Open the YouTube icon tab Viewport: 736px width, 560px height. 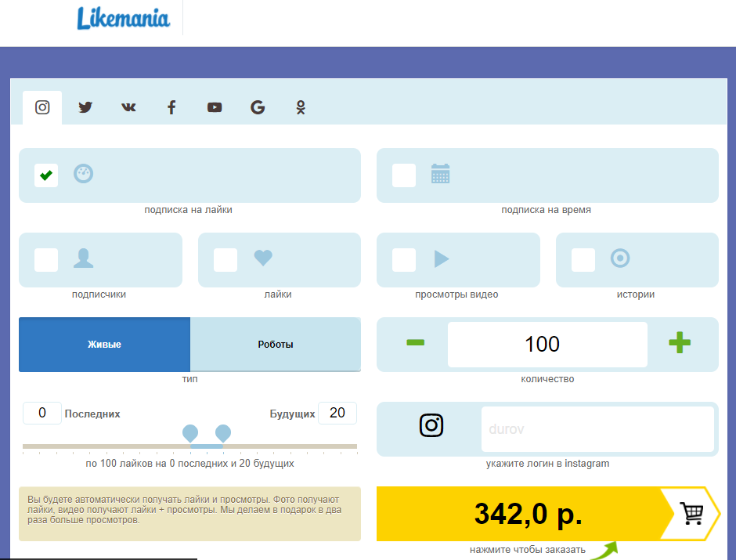pyautogui.click(x=215, y=107)
